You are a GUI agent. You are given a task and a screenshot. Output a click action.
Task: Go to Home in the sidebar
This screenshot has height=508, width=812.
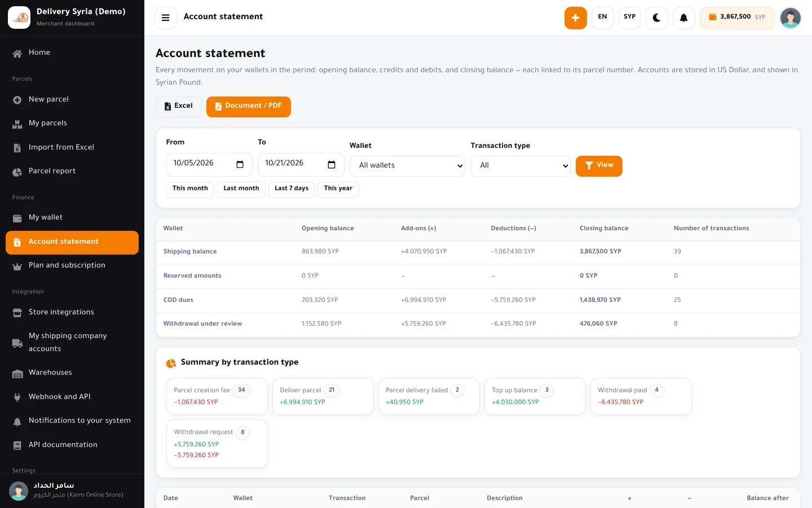(72, 53)
